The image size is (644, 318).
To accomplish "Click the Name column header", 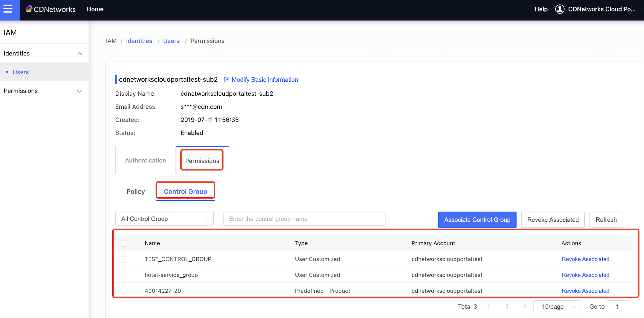I will (152, 243).
